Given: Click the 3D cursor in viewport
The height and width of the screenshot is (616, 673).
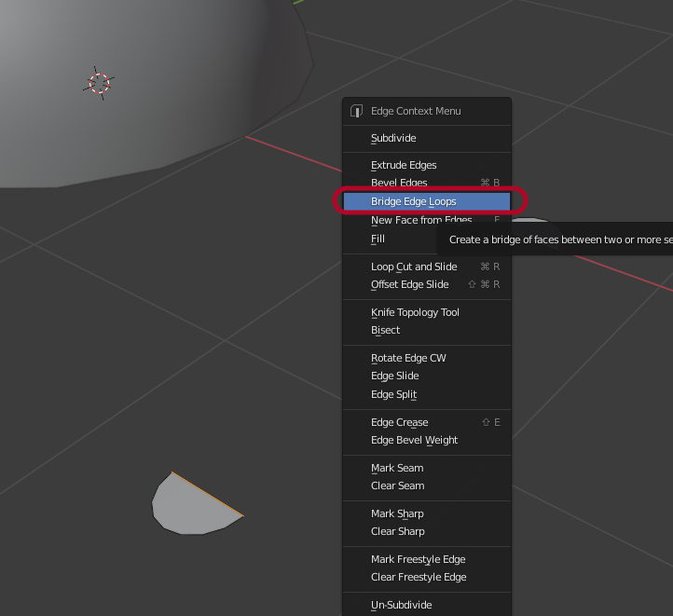Looking at the screenshot, I should [x=99, y=83].
